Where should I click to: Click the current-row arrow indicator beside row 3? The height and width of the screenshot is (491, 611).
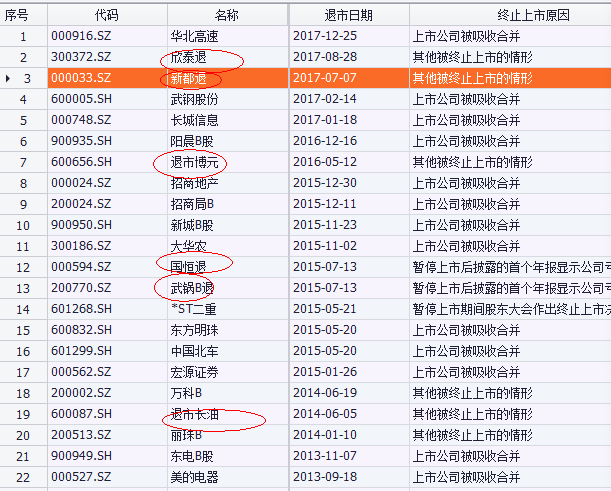tap(9, 78)
